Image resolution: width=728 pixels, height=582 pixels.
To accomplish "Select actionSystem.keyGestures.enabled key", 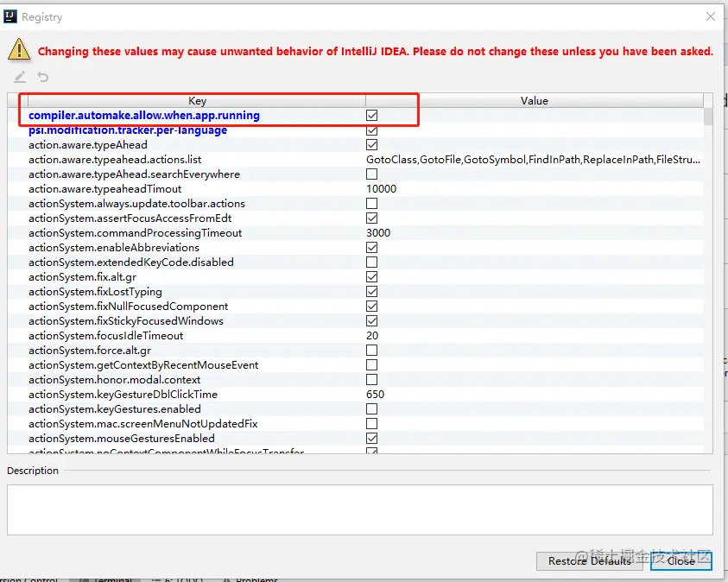I will pos(115,409).
